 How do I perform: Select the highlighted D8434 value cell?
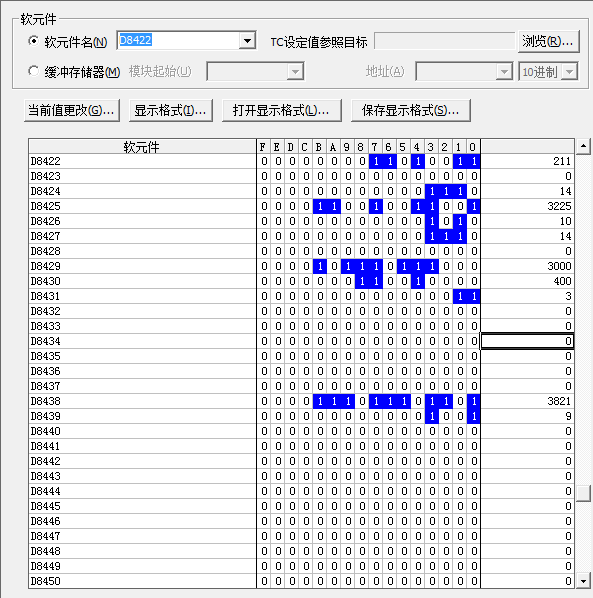[527, 341]
